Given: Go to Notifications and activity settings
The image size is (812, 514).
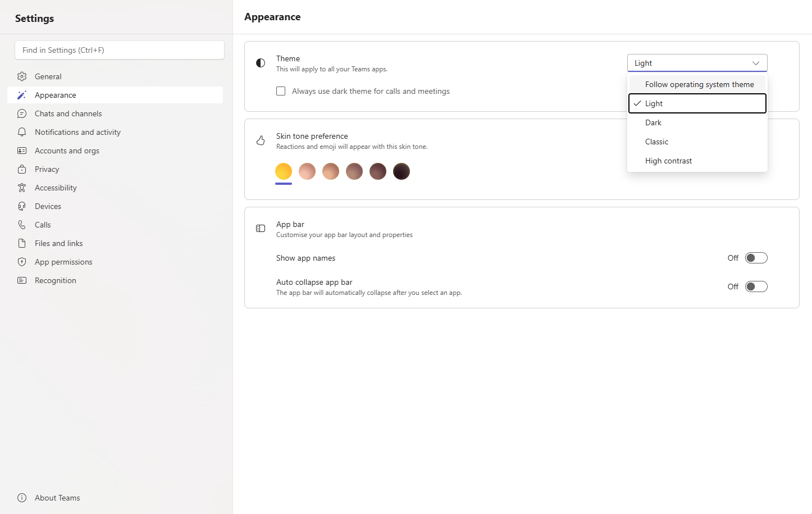Looking at the screenshot, I should [115, 132].
